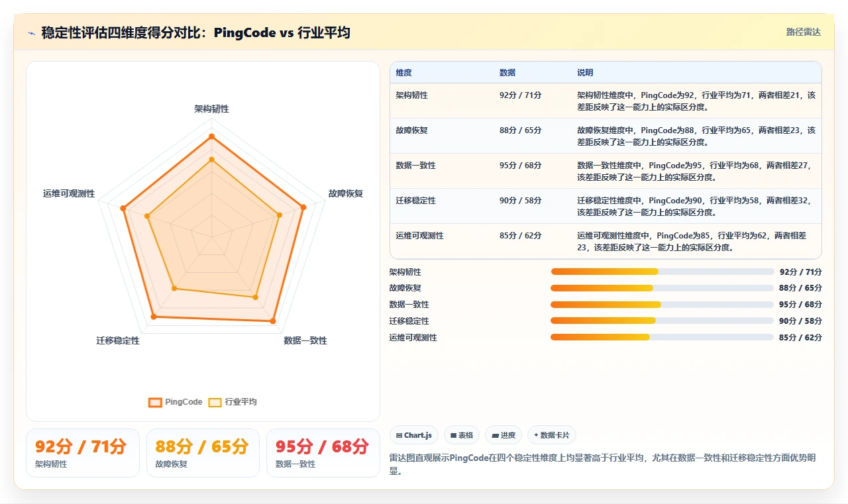Click the 行业平均 data point on 架构韧性 axis
Image resolution: width=848 pixels, height=504 pixels.
pyautogui.click(x=211, y=160)
